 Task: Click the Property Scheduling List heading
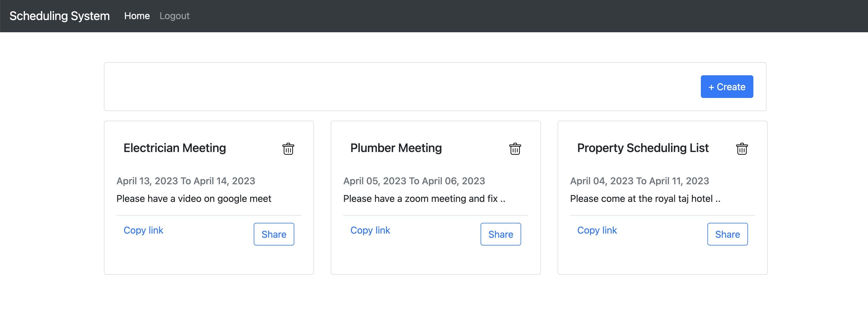643,148
